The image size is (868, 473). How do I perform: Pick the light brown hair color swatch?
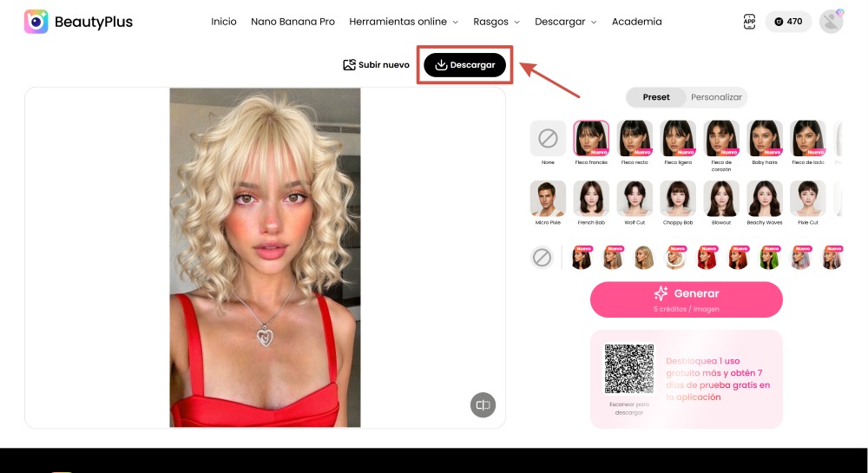[x=613, y=257]
